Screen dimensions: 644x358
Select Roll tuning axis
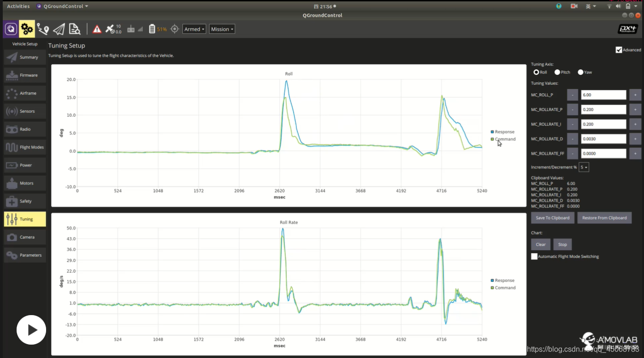536,72
